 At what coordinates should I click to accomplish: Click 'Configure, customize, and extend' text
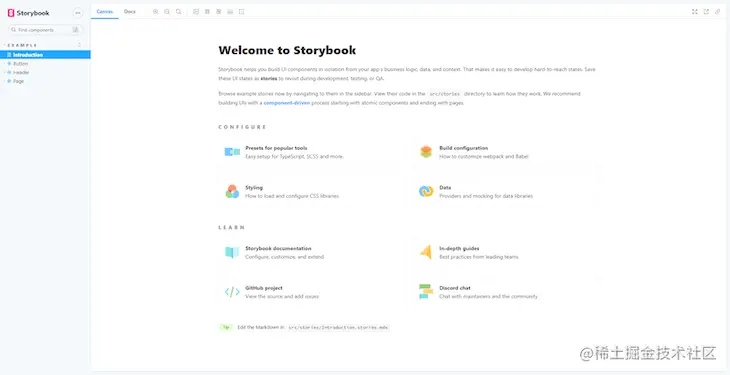click(284, 257)
